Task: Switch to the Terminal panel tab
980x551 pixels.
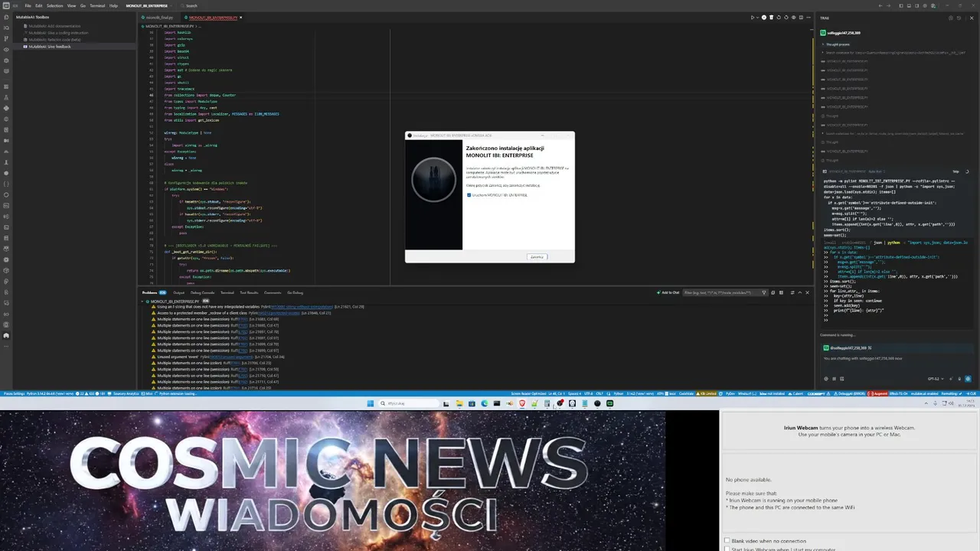Action: 227,292
